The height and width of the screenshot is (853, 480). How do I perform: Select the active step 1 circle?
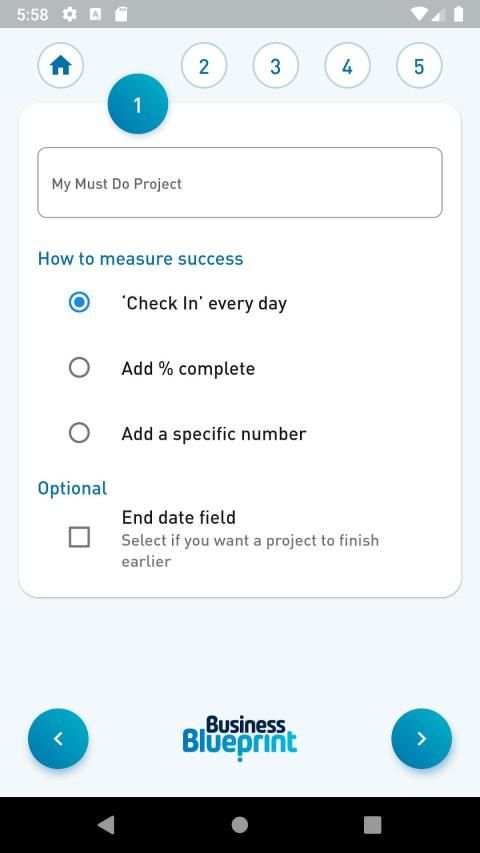[138, 104]
